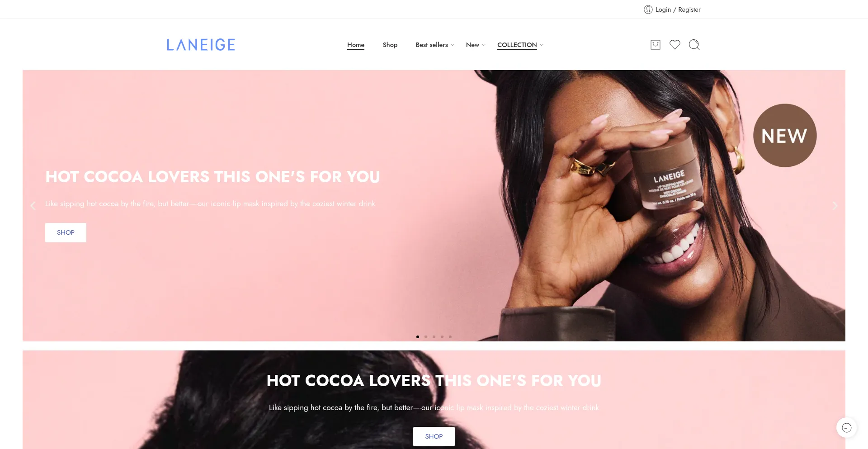The height and width of the screenshot is (449, 868).
Task: Select the third carousel dot
Action: tap(434, 337)
